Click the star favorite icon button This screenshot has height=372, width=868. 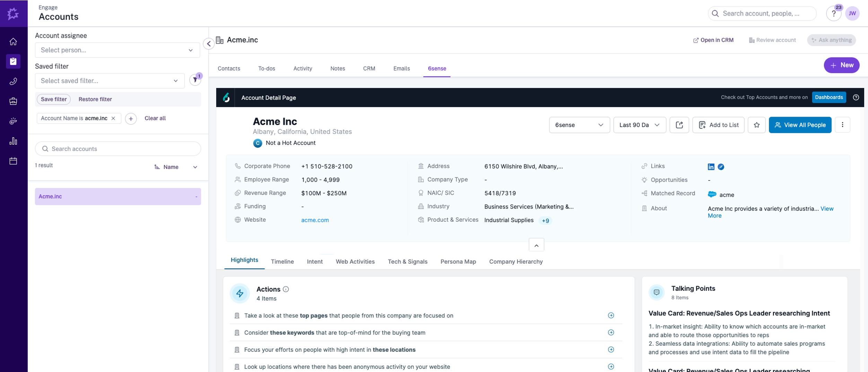coord(756,125)
